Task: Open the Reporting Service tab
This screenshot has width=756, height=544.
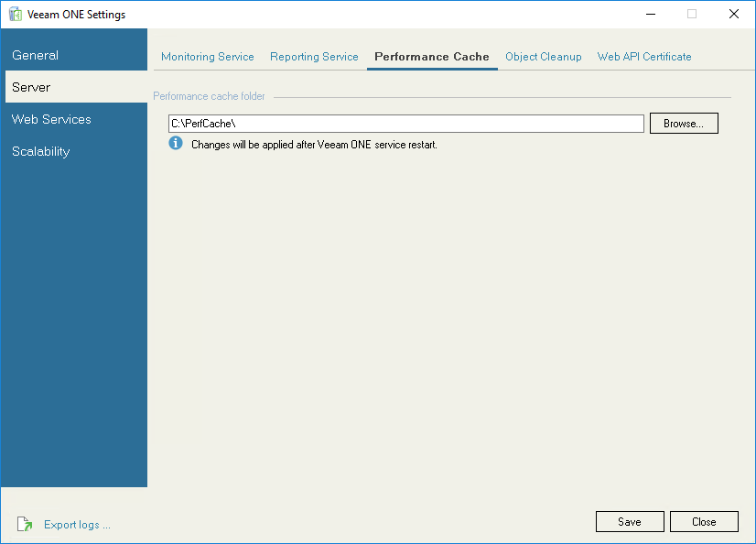Action: 314,56
